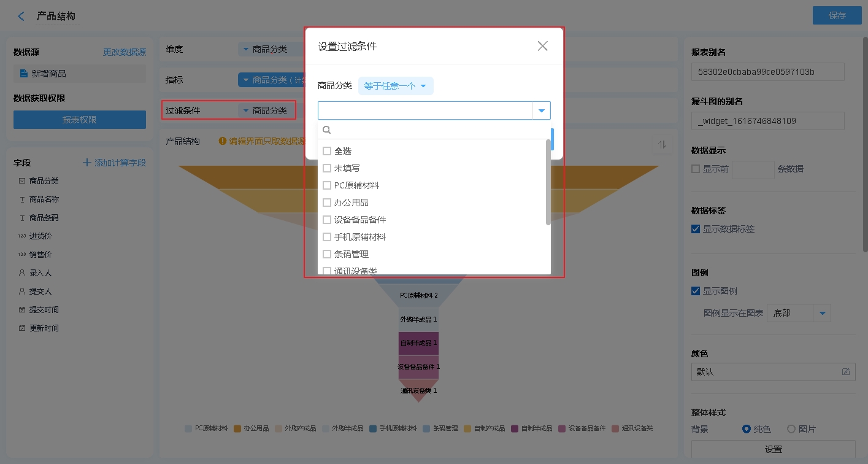Open the 等于任意一个 condition dropdown
Screen dimensions: 868x464
[x=396, y=86]
